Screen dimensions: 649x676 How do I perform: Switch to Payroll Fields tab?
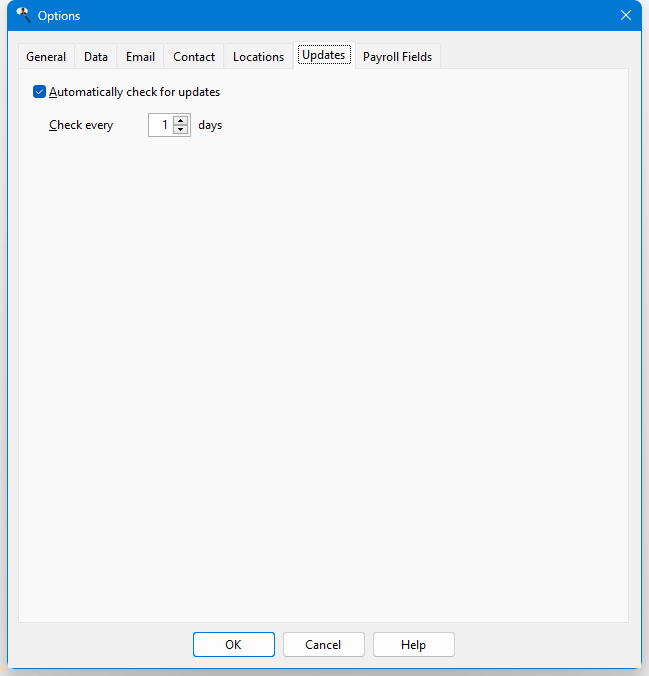(x=397, y=56)
